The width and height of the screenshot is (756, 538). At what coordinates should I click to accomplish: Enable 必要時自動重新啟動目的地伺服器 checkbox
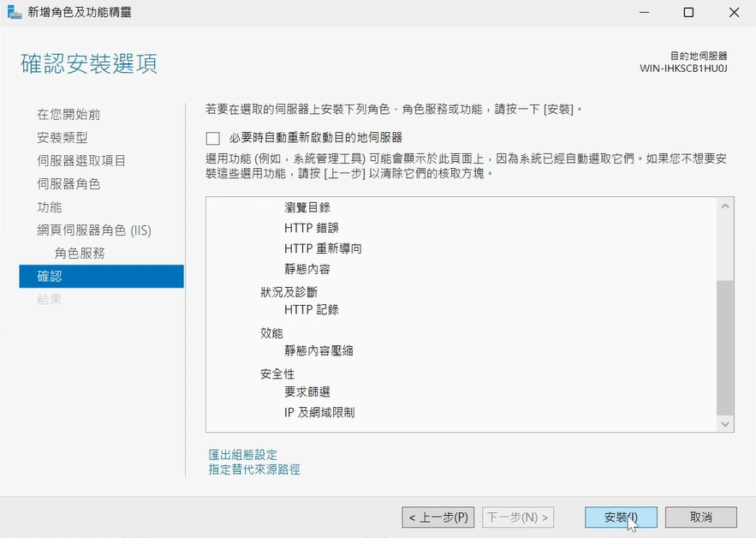coord(212,139)
